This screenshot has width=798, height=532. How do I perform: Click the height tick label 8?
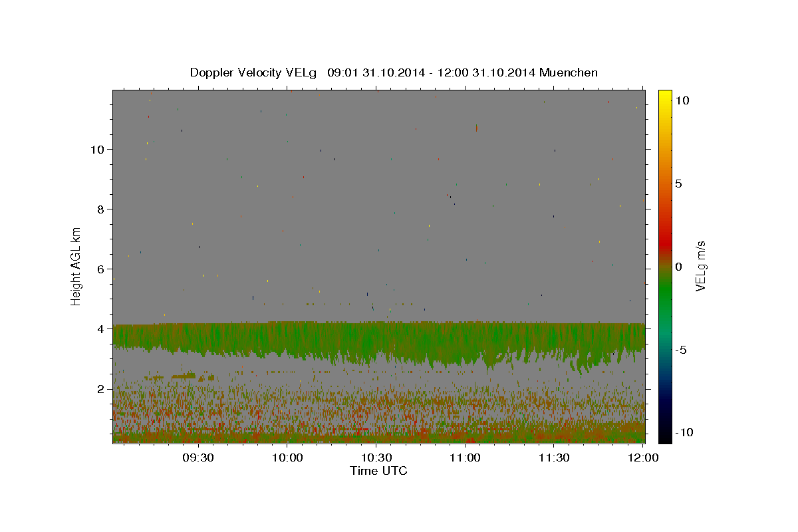[102, 209]
